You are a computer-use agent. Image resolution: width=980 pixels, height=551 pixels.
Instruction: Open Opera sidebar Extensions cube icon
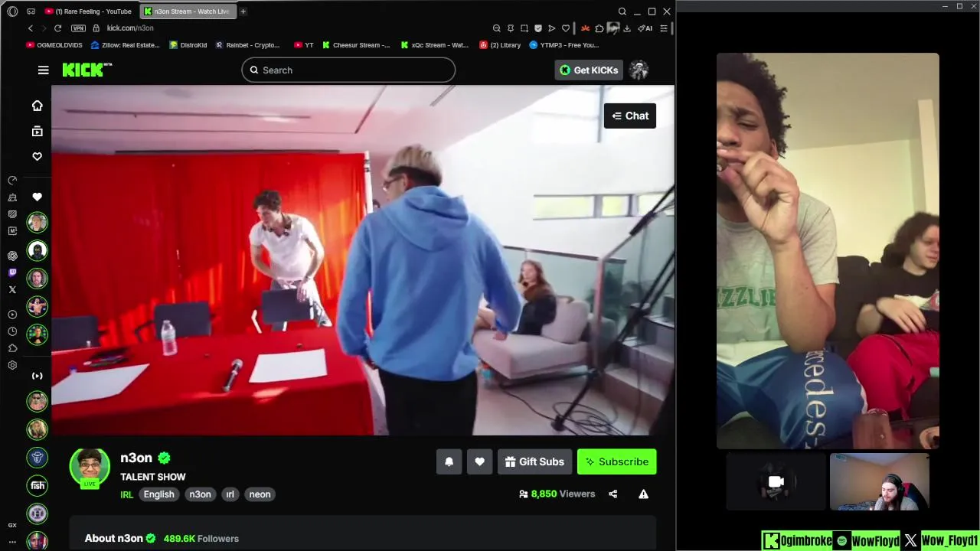12,348
